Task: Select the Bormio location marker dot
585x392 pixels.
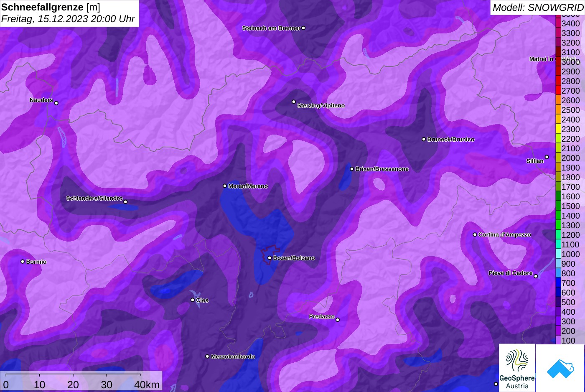Action: 23,262
